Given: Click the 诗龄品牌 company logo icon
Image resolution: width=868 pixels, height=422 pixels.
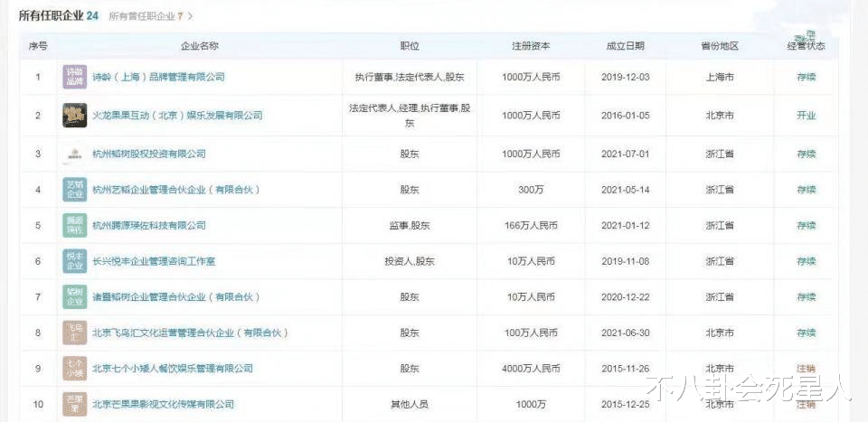Looking at the screenshot, I should 75,77.
